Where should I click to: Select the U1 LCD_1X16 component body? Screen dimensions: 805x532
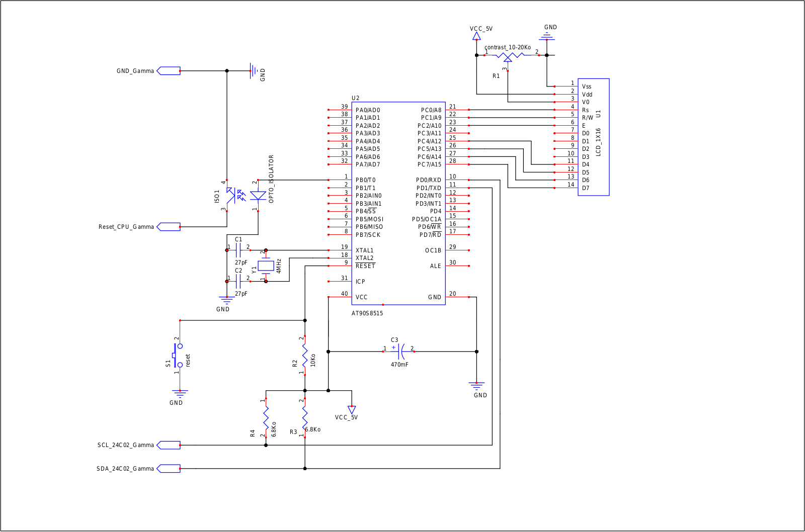(594, 137)
